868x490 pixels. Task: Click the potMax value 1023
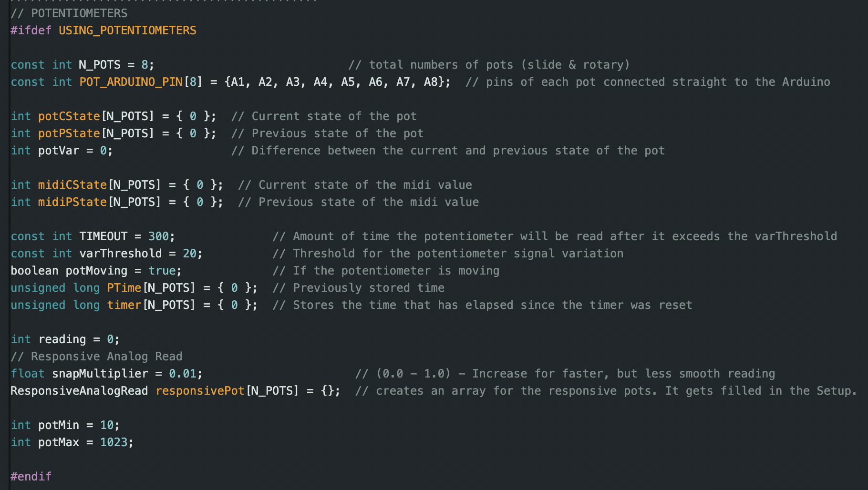point(114,442)
